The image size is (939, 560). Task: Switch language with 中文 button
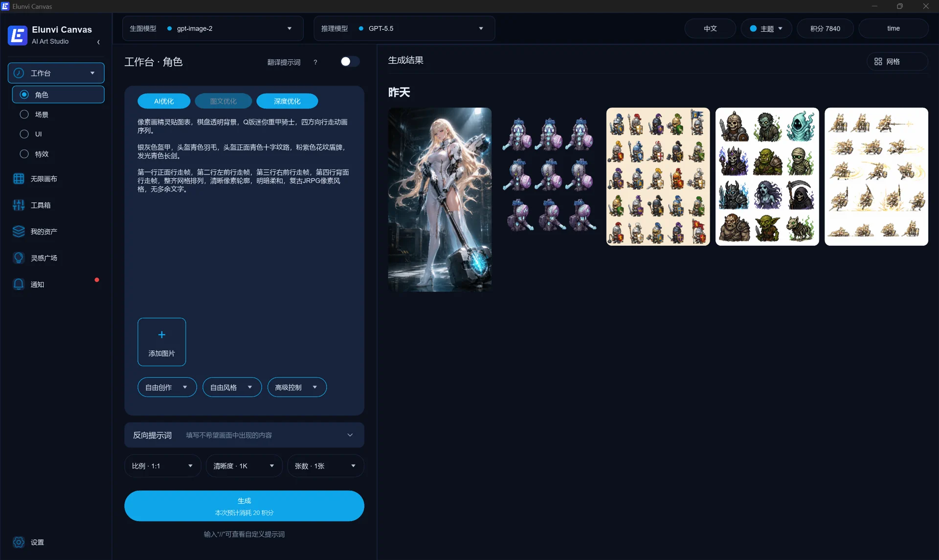[x=710, y=28]
